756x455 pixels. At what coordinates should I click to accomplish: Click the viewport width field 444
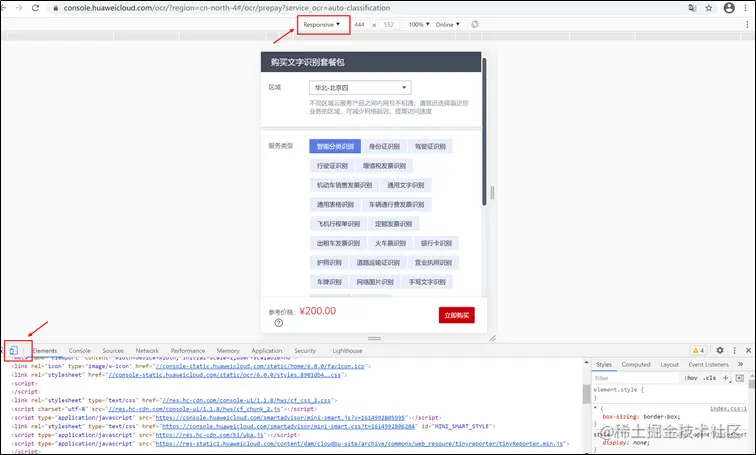coord(359,24)
